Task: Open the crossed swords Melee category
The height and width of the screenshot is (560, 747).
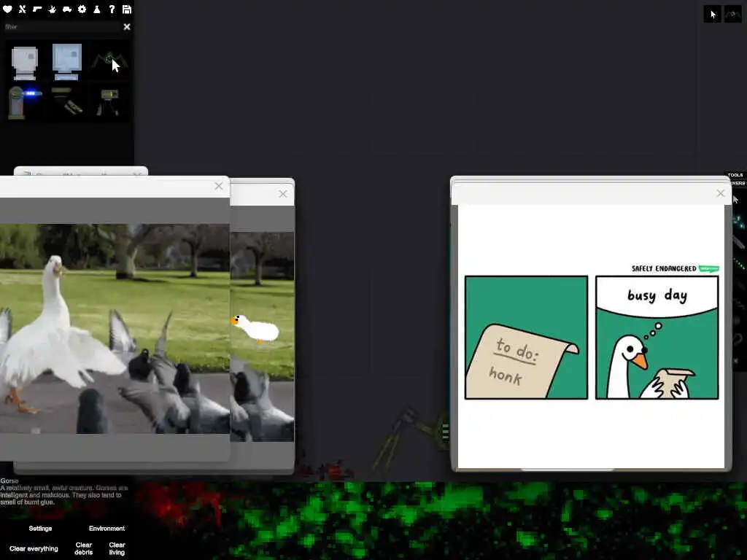Action: [23, 9]
